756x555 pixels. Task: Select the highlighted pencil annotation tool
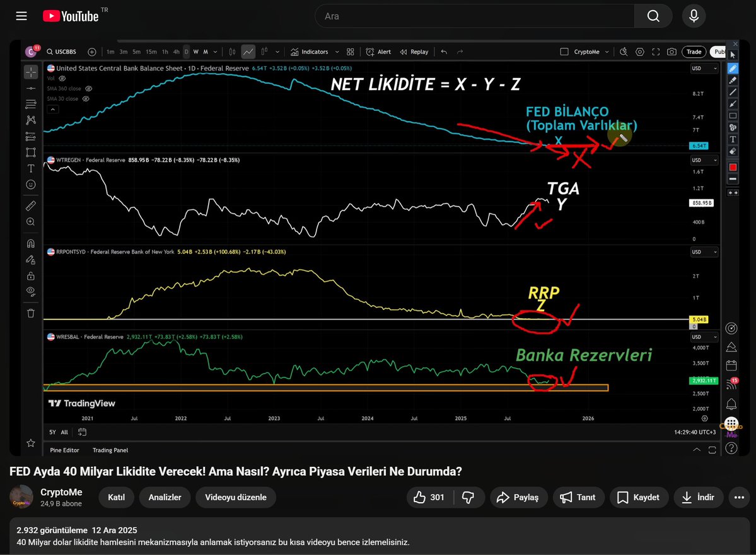point(733,69)
